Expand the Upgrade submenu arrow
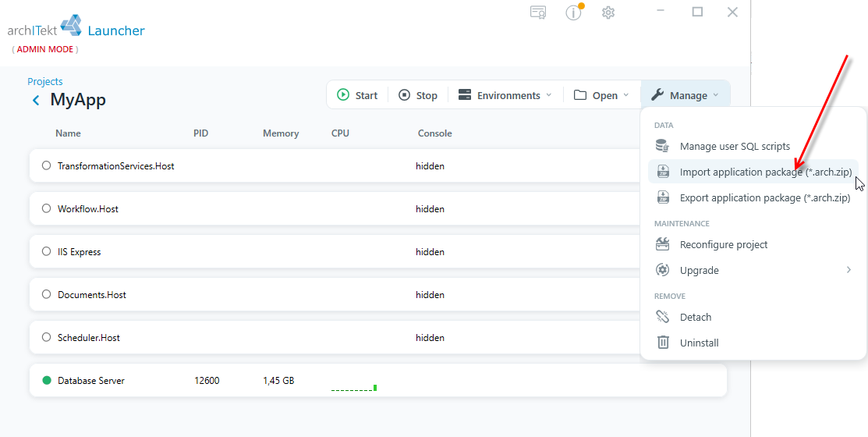 point(849,270)
